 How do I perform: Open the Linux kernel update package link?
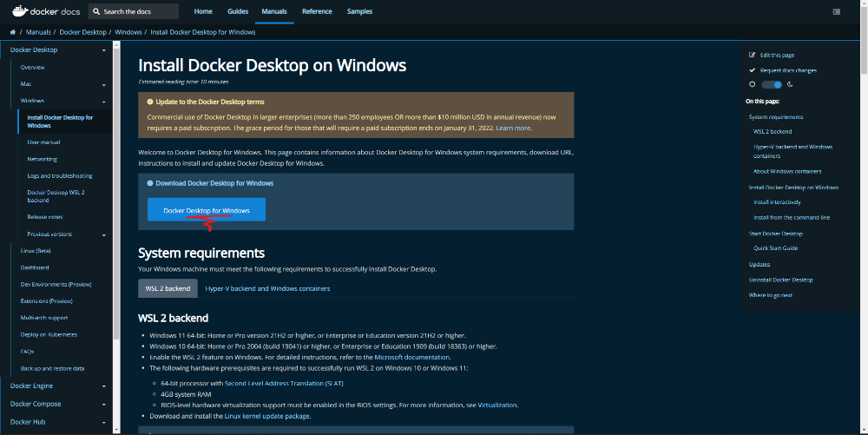[x=266, y=416]
